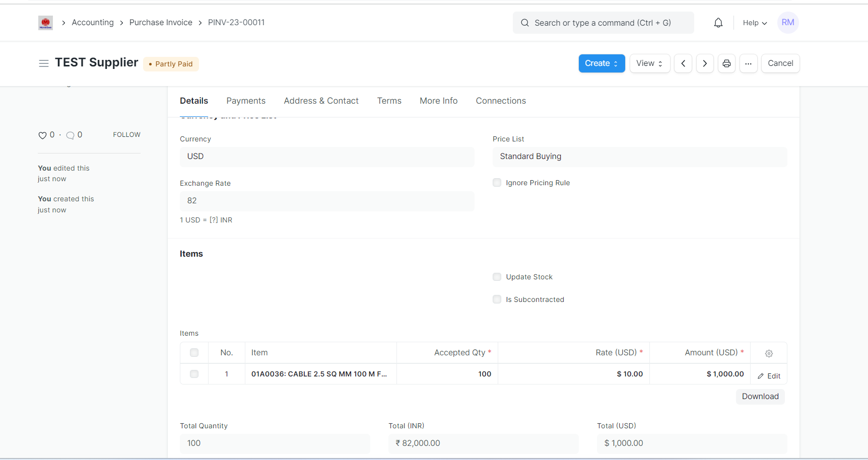
Task: Open item grid settings via gear icon
Action: (769, 353)
